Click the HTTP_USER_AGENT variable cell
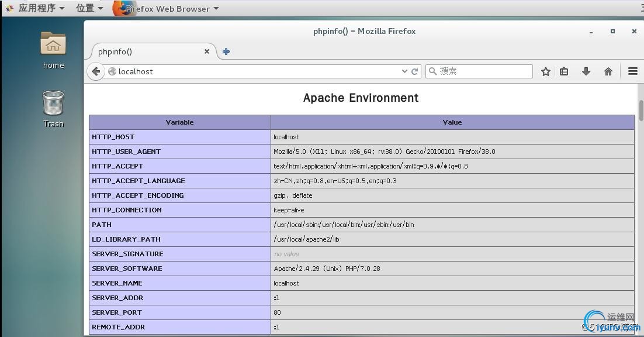Image resolution: width=644 pixels, height=337 pixels. tap(180, 152)
